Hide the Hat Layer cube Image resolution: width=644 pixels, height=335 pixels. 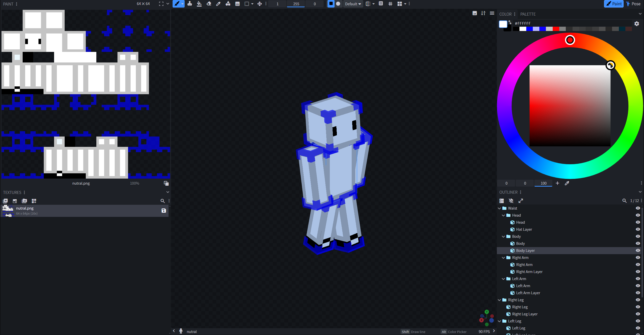[638, 229]
